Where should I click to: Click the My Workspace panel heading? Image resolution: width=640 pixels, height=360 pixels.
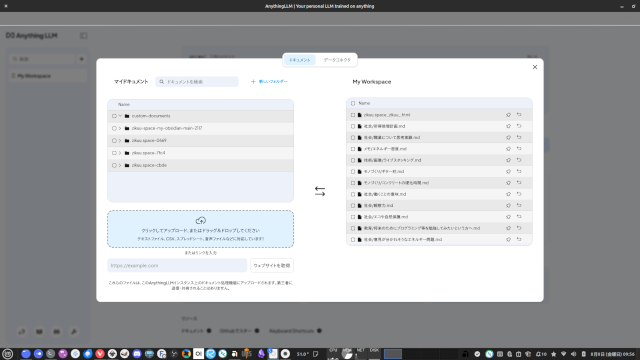click(371, 82)
